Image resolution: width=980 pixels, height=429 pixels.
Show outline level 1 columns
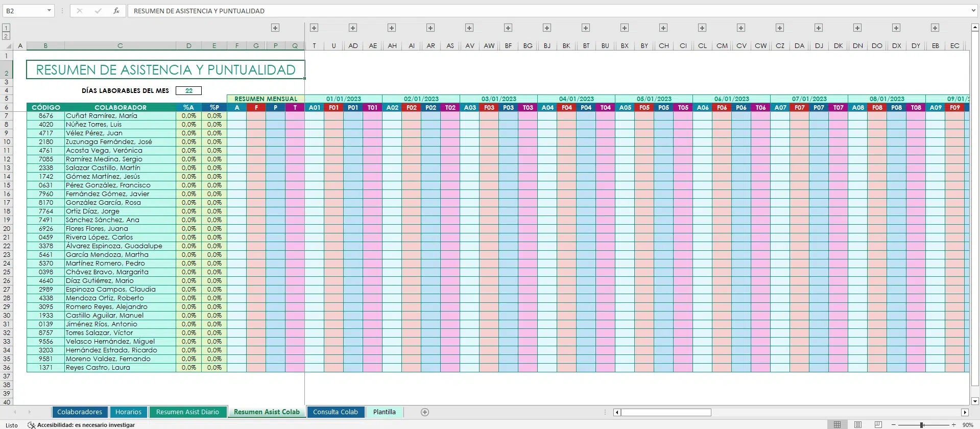click(6, 28)
